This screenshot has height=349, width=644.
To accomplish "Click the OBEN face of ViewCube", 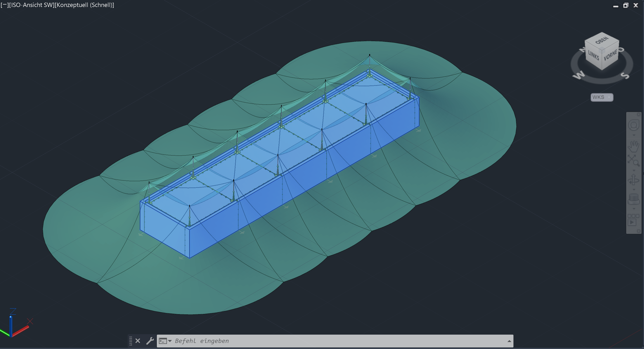I will tap(602, 40).
